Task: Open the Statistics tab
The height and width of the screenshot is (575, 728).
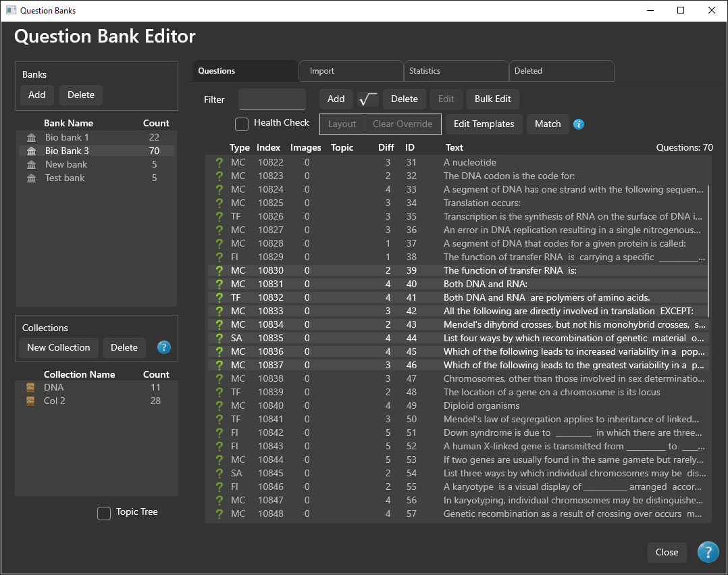Action: [456, 71]
